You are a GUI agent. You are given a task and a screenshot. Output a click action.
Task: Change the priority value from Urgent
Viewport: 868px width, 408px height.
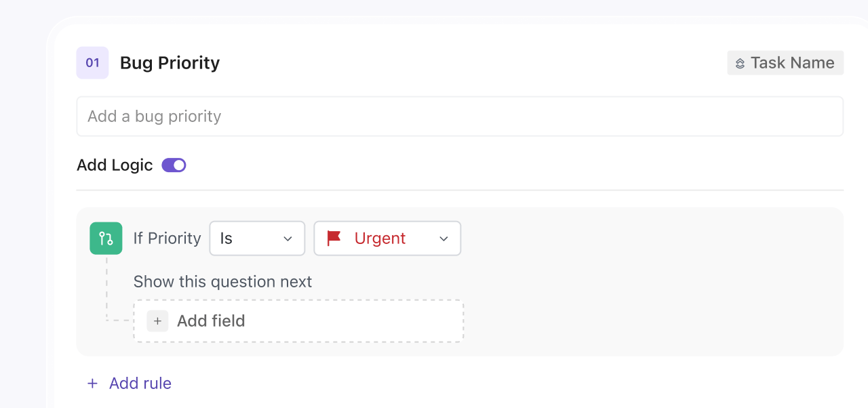pos(387,238)
